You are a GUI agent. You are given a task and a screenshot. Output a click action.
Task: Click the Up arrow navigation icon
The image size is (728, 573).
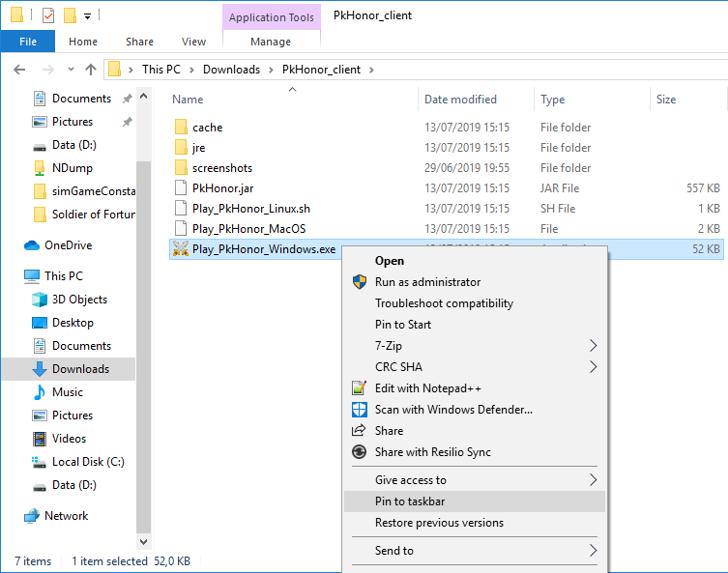pos(91,70)
